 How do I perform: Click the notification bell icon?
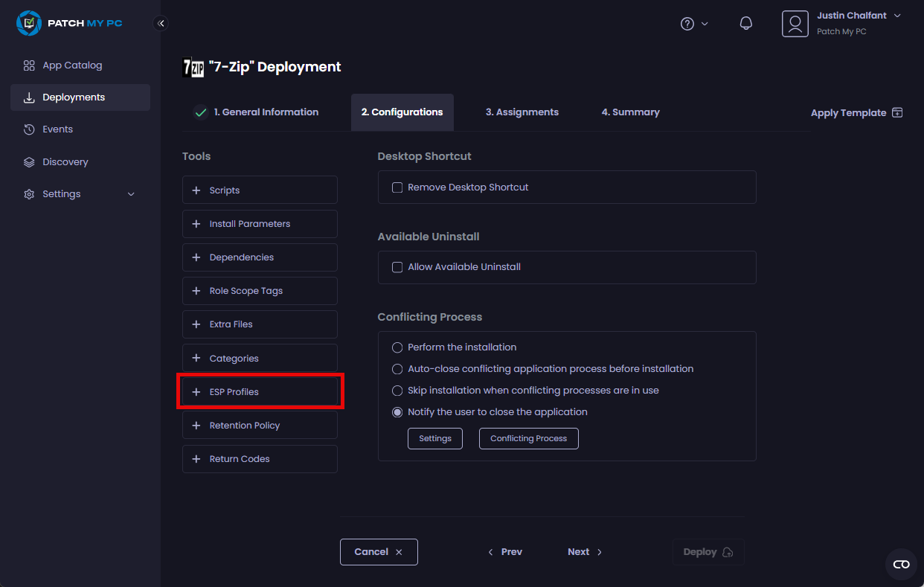pyautogui.click(x=745, y=23)
